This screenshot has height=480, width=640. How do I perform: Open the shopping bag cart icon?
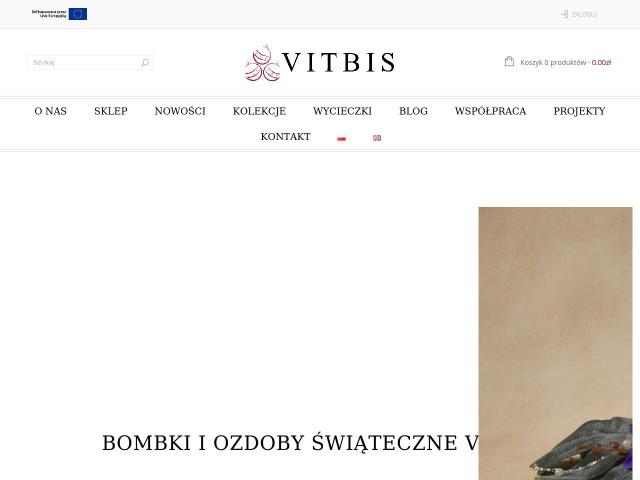point(509,61)
